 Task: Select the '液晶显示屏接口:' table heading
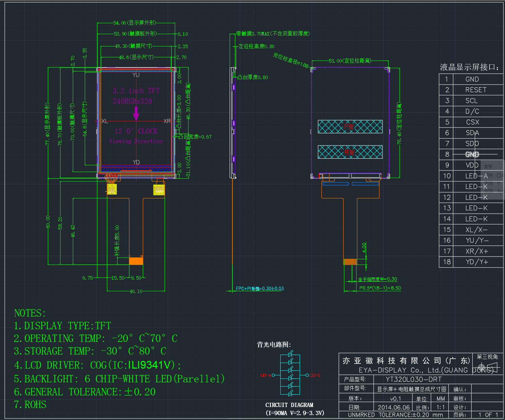(x=469, y=67)
